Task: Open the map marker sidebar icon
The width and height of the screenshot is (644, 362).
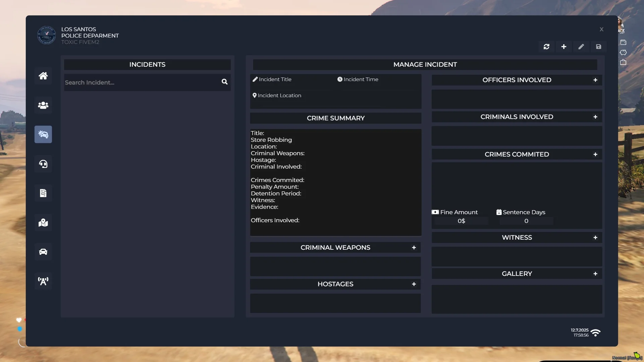Action: tap(43, 223)
